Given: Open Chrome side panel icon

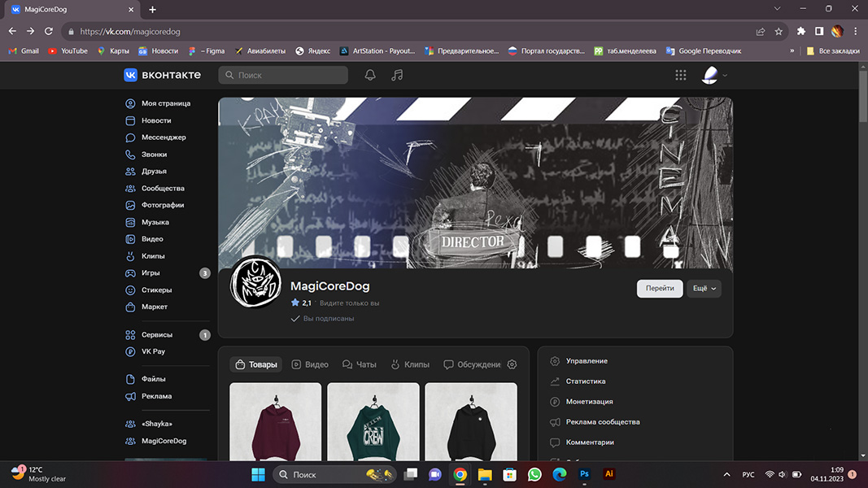Looking at the screenshot, I should (819, 32).
